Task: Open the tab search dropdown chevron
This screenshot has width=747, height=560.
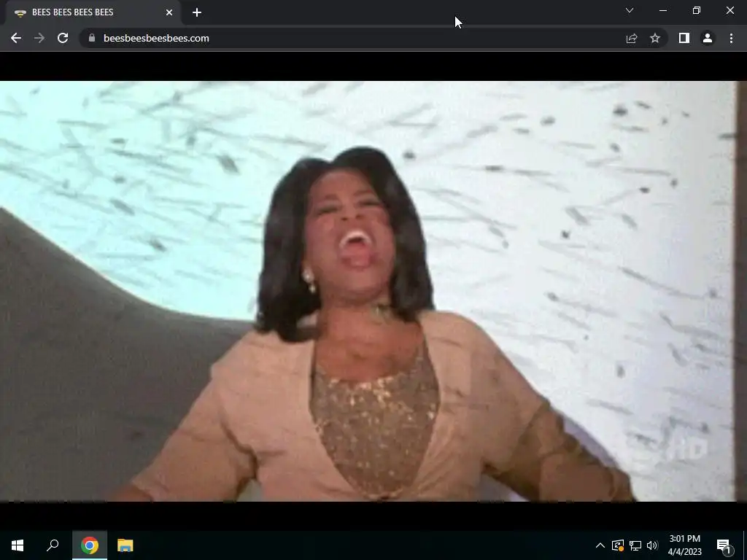Action: [x=630, y=10]
